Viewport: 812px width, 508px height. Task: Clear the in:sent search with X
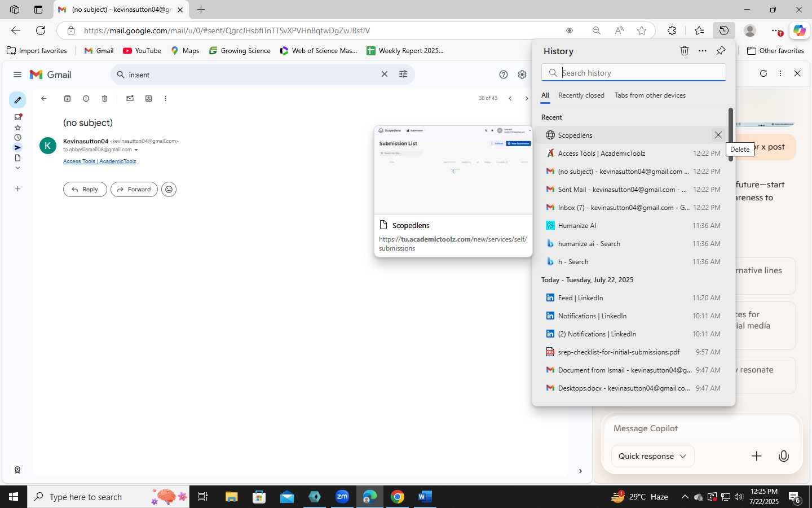click(385, 74)
